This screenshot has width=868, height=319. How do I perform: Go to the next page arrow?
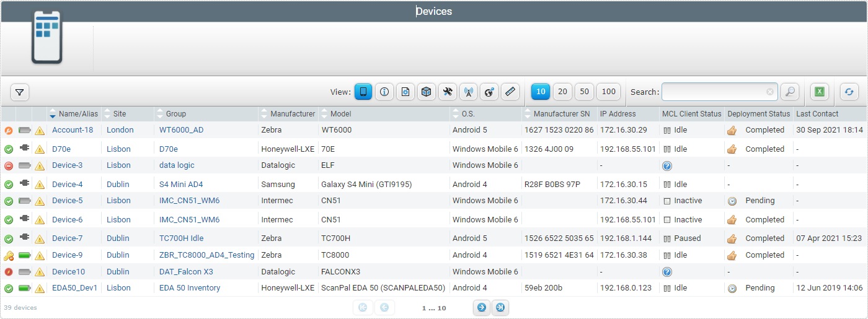482,307
